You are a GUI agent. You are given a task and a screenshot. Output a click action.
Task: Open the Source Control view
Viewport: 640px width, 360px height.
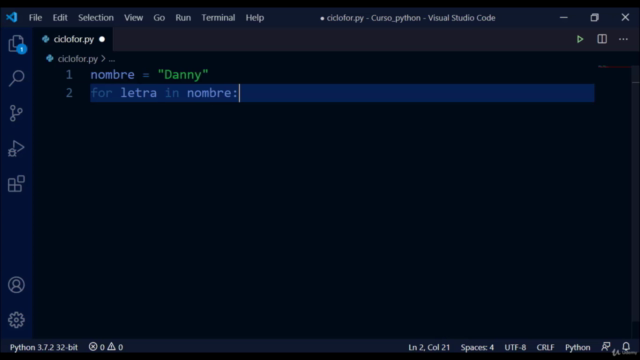pyautogui.click(x=16, y=113)
